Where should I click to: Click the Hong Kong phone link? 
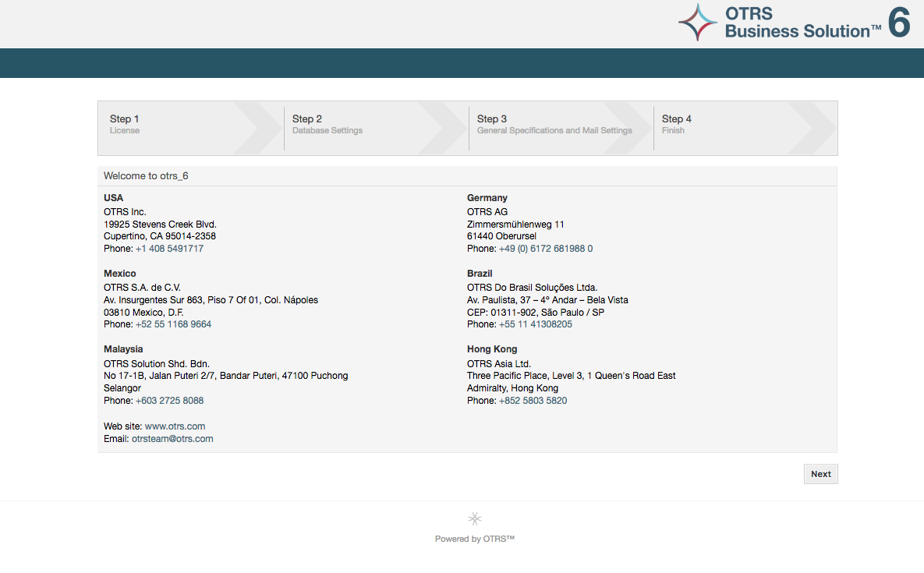tap(533, 401)
